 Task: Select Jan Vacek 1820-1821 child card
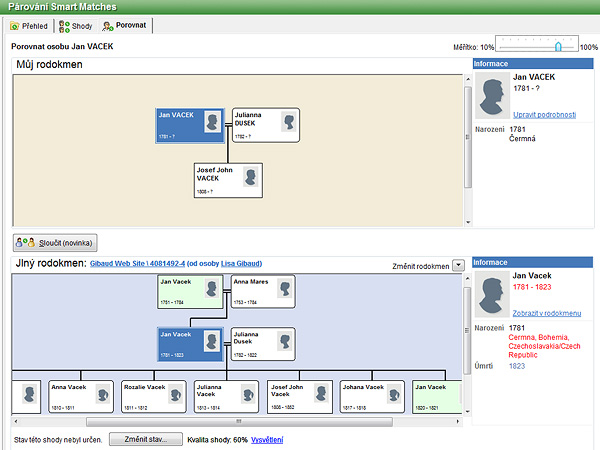[x=437, y=397]
